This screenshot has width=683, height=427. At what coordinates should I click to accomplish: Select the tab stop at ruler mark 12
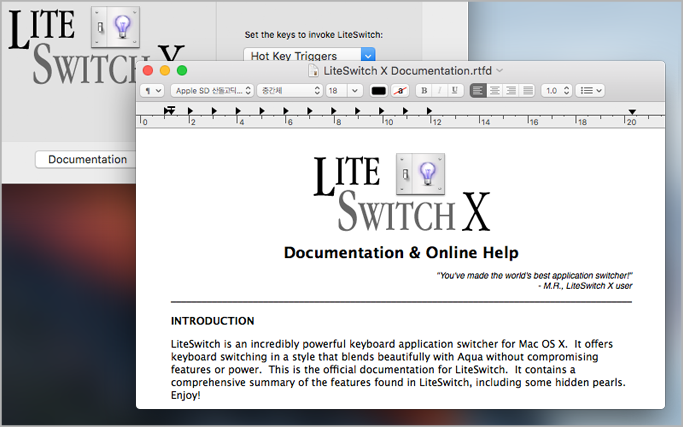(x=429, y=111)
